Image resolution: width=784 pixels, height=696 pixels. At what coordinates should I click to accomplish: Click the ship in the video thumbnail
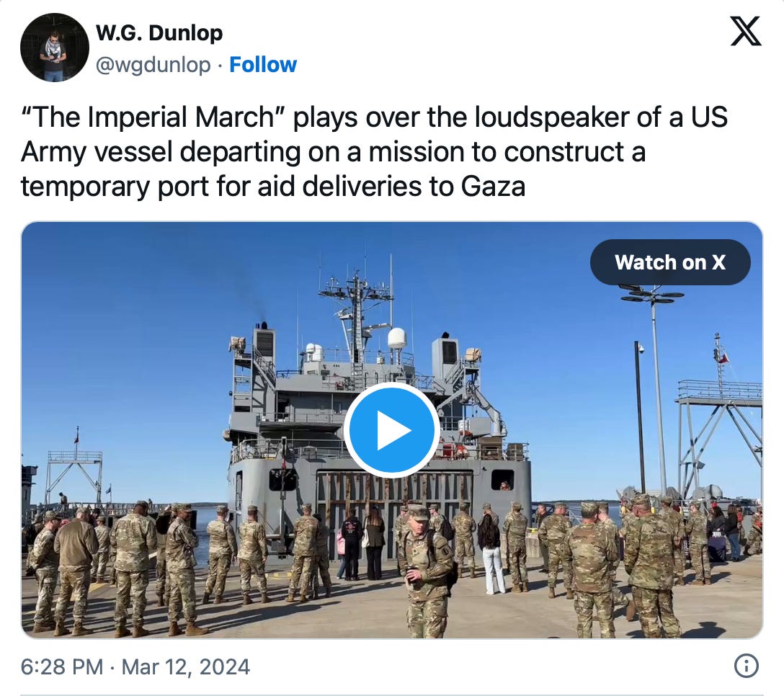point(378,430)
